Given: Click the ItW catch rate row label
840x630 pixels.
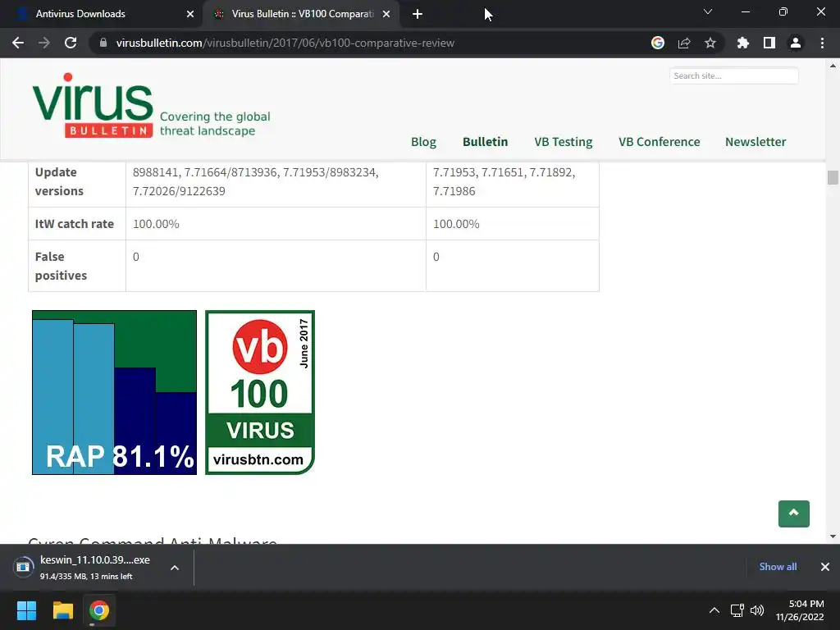Looking at the screenshot, I should [75, 224].
